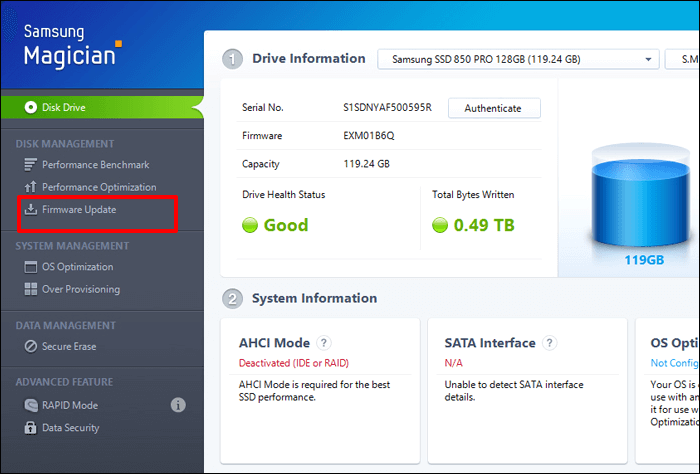Click the Drive Health Status label
700x474 pixels.
(x=283, y=195)
